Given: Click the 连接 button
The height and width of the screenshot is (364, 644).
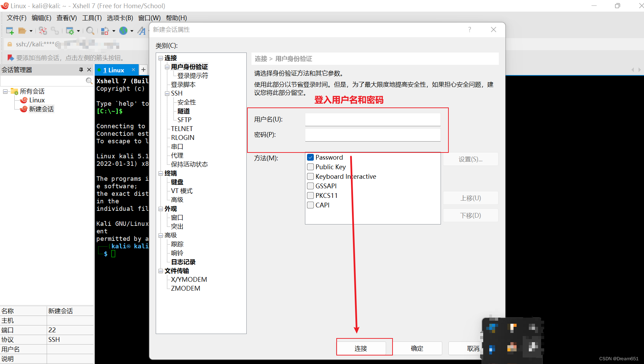Looking at the screenshot, I should point(361,348).
